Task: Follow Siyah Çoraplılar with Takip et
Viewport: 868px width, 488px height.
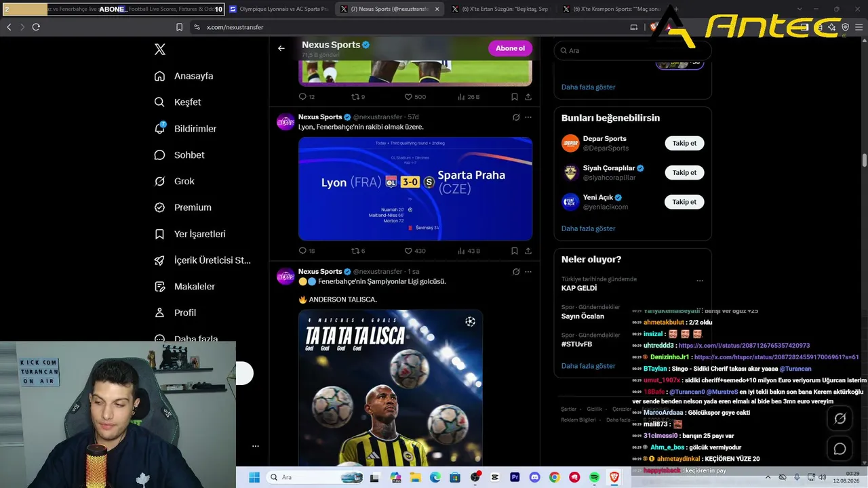Action: click(x=684, y=173)
